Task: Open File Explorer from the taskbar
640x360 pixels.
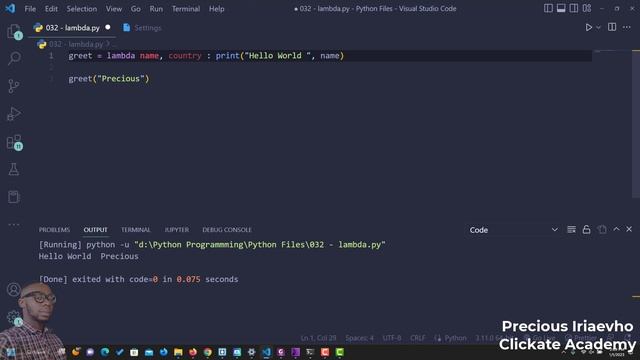Action: [178, 352]
